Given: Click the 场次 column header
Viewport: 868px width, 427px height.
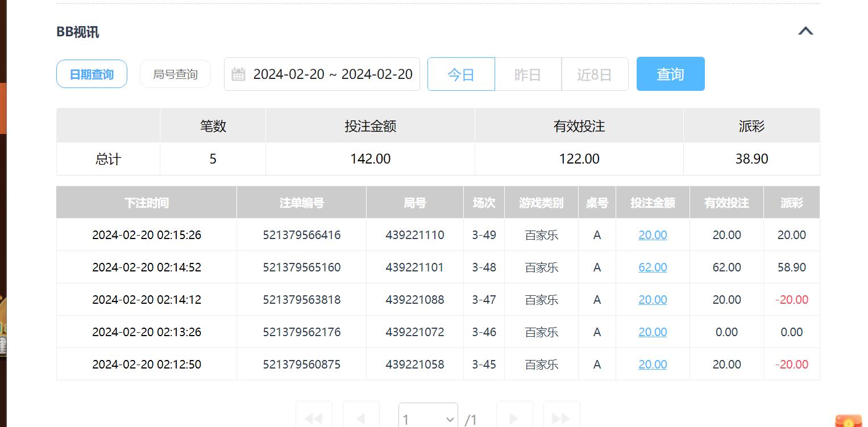Looking at the screenshot, I should pos(484,202).
